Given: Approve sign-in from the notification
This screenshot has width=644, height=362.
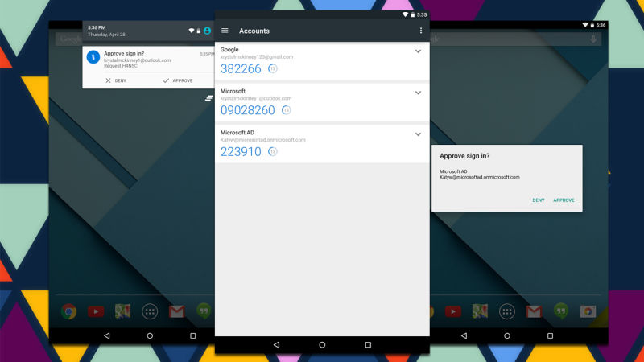Looking at the screenshot, I should [178, 80].
